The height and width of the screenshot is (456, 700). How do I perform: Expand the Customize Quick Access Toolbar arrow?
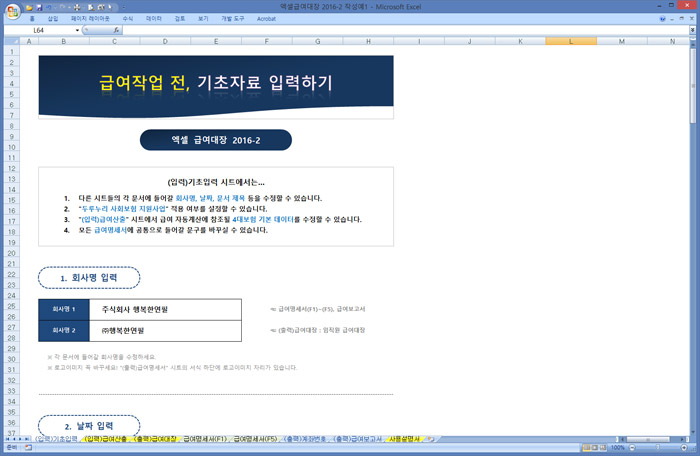pyautogui.click(x=124, y=7)
